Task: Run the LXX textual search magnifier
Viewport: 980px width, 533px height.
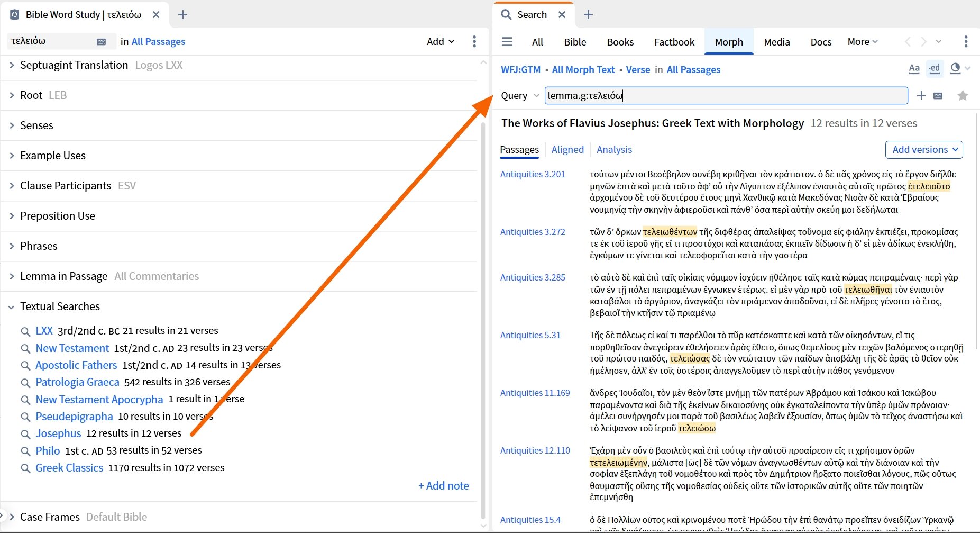Action: [x=25, y=332]
